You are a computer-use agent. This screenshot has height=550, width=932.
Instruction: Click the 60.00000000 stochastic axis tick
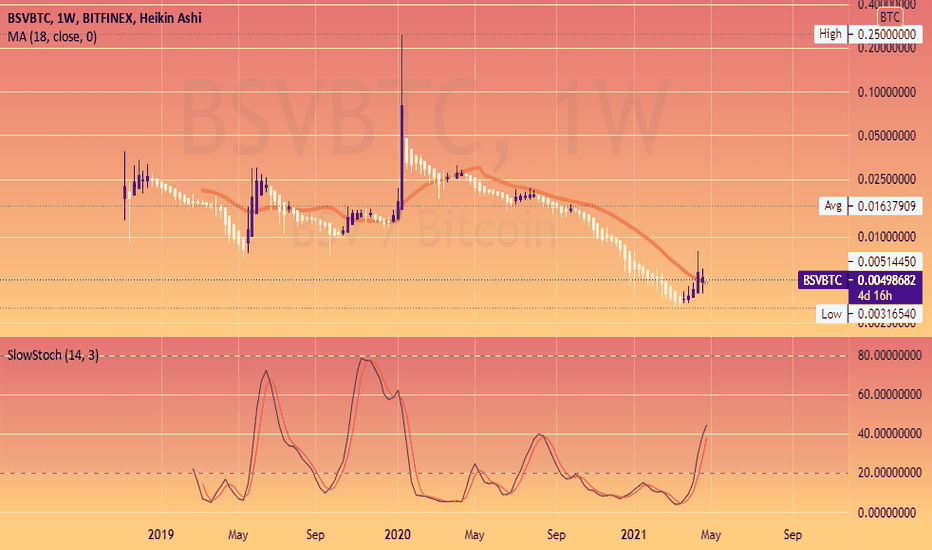[889, 395]
